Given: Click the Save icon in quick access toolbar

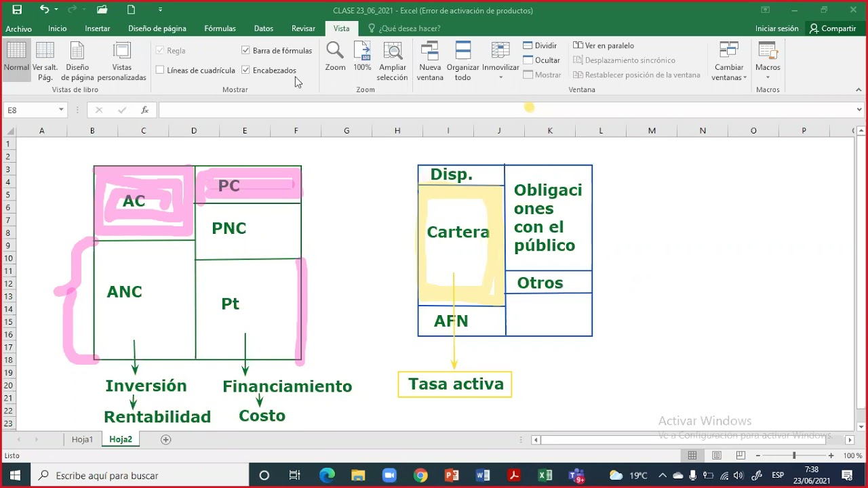Looking at the screenshot, I should (17, 9).
